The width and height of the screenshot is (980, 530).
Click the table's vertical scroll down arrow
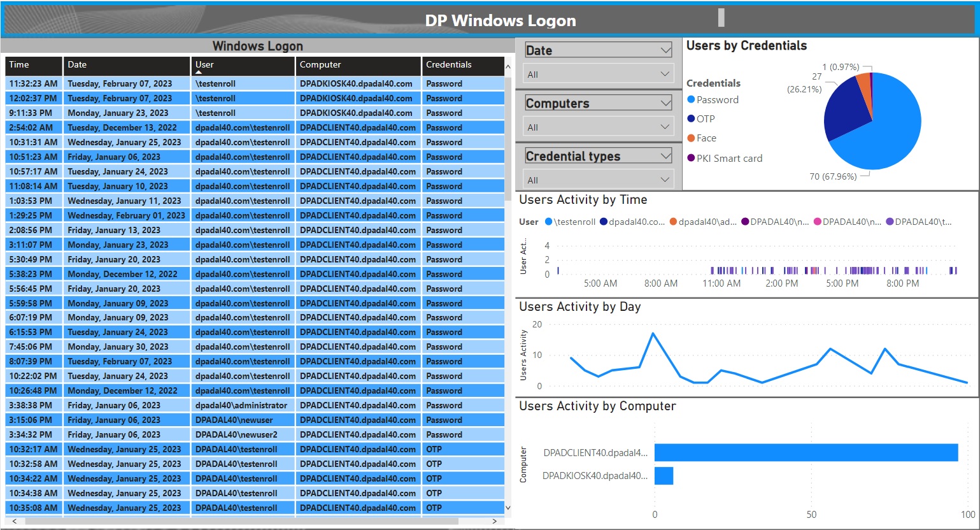click(508, 508)
